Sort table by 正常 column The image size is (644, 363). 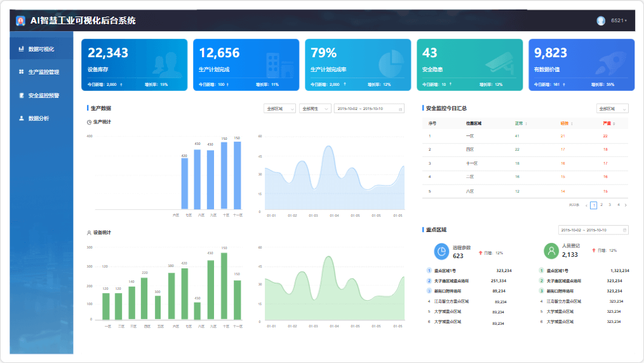tap(526, 123)
